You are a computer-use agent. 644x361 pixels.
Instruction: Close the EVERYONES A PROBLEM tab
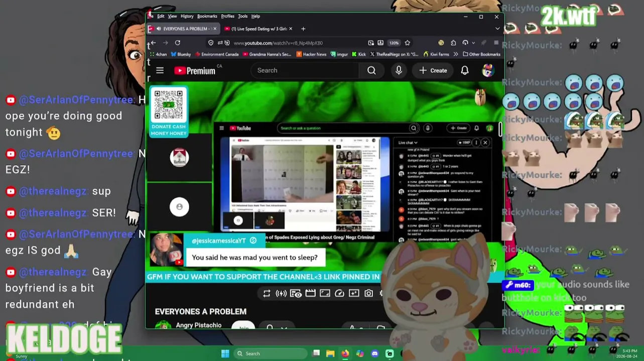tap(214, 29)
